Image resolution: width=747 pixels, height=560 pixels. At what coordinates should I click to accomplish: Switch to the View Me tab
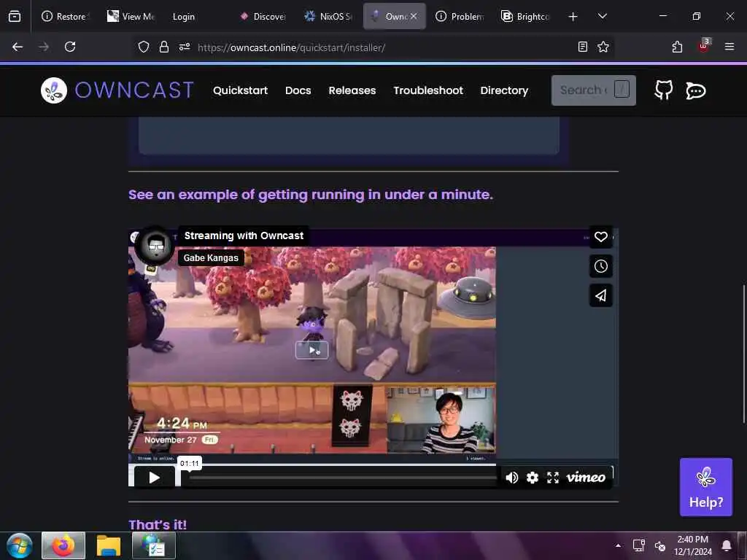click(131, 17)
